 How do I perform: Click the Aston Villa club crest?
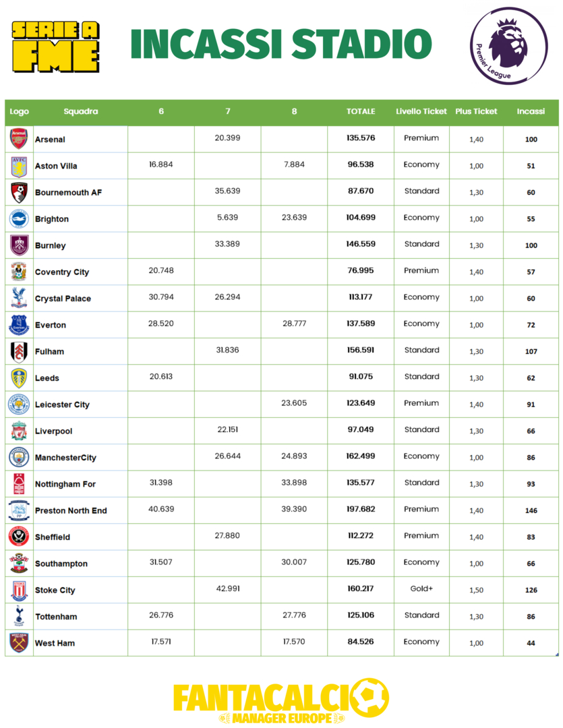click(19, 165)
